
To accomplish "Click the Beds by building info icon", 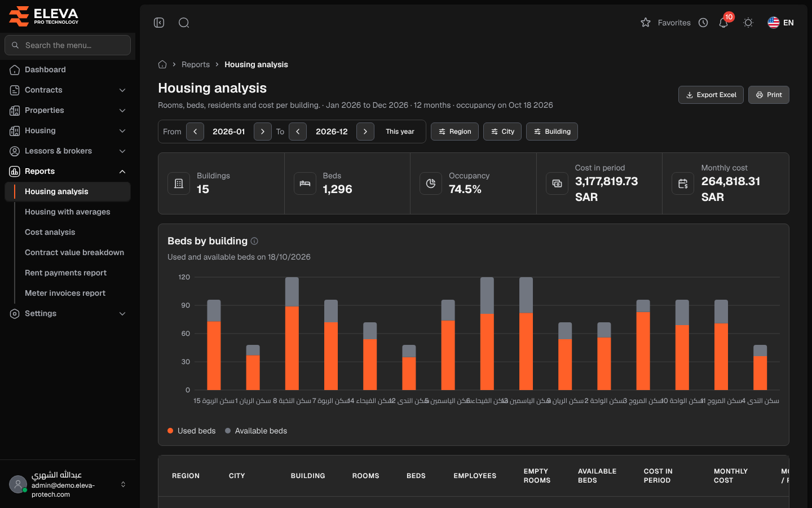I will point(254,241).
